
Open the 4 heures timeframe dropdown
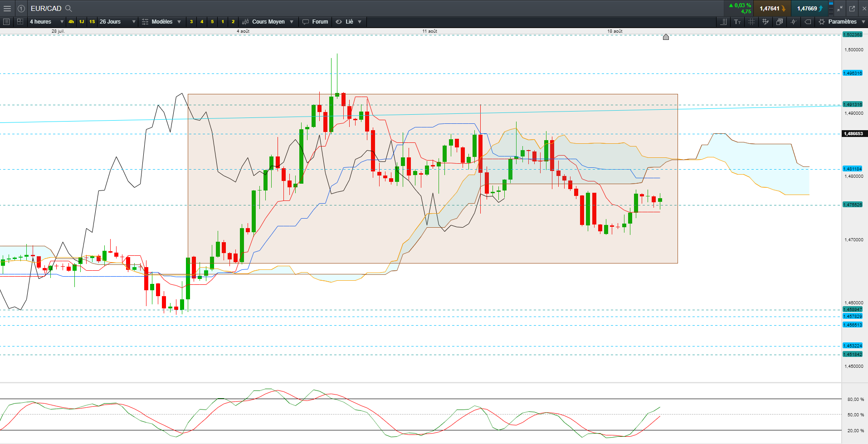click(46, 22)
